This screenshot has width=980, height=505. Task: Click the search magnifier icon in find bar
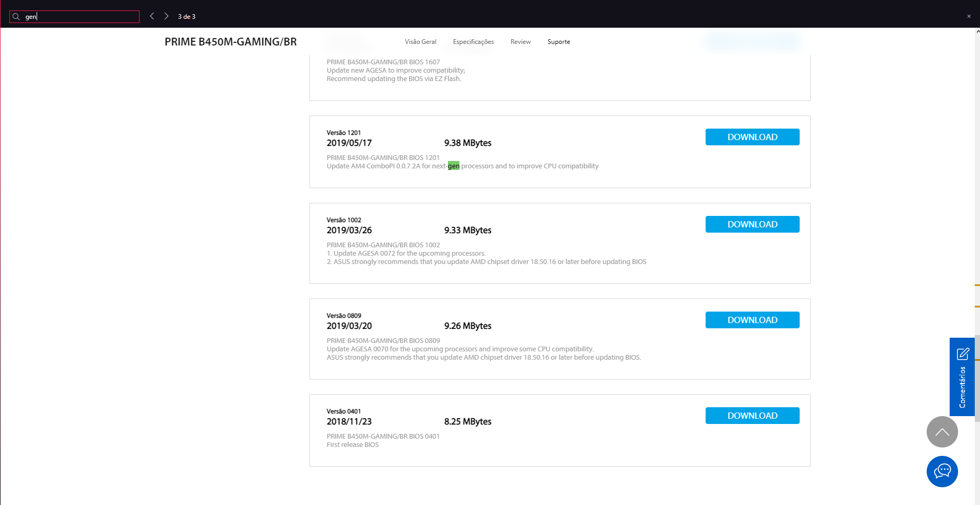coord(16,17)
